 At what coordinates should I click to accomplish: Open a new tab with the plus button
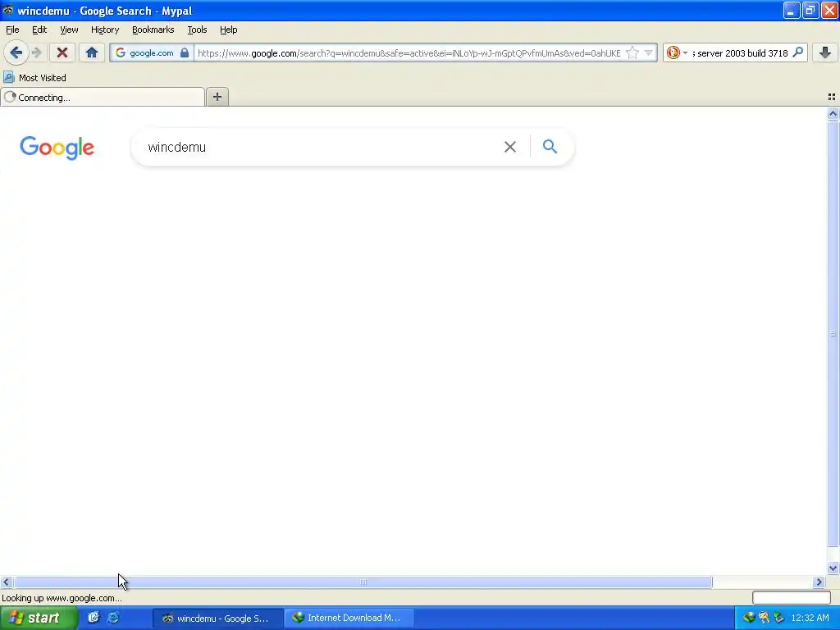tap(217, 97)
